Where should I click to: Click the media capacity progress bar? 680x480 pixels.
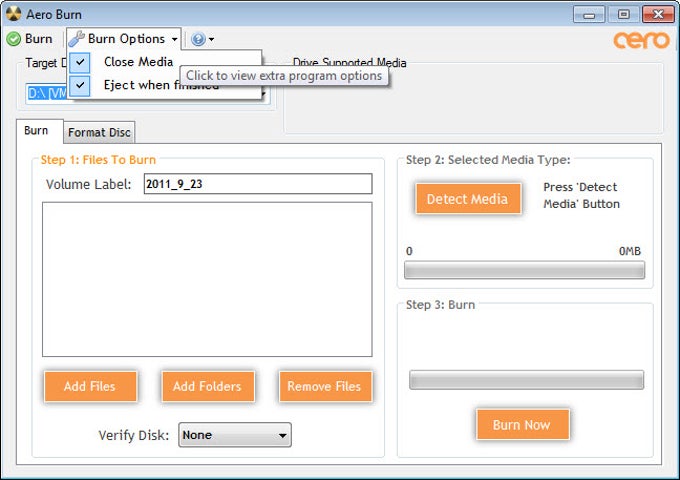pyautogui.click(x=524, y=270)
